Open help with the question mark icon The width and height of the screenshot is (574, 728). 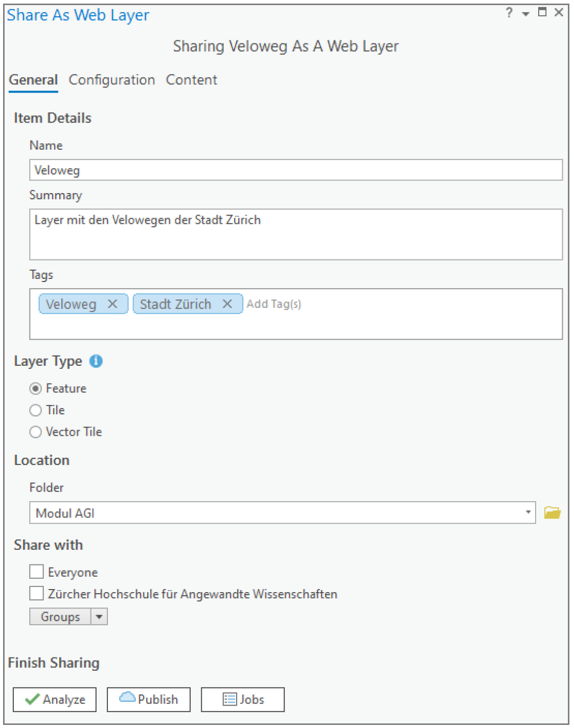(509, 13)
